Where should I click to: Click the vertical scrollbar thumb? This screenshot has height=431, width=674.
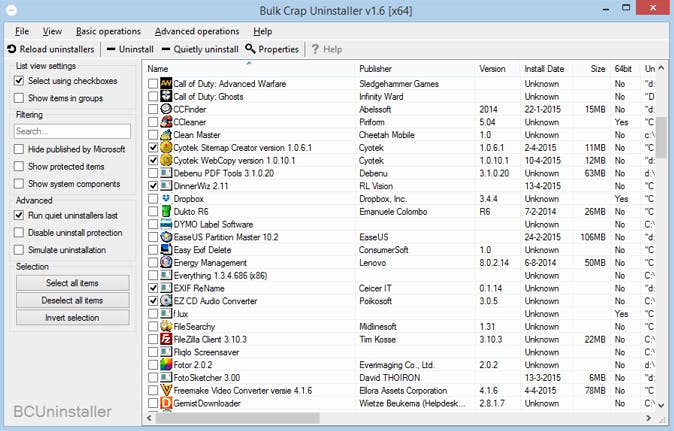(x=661, y=137)
